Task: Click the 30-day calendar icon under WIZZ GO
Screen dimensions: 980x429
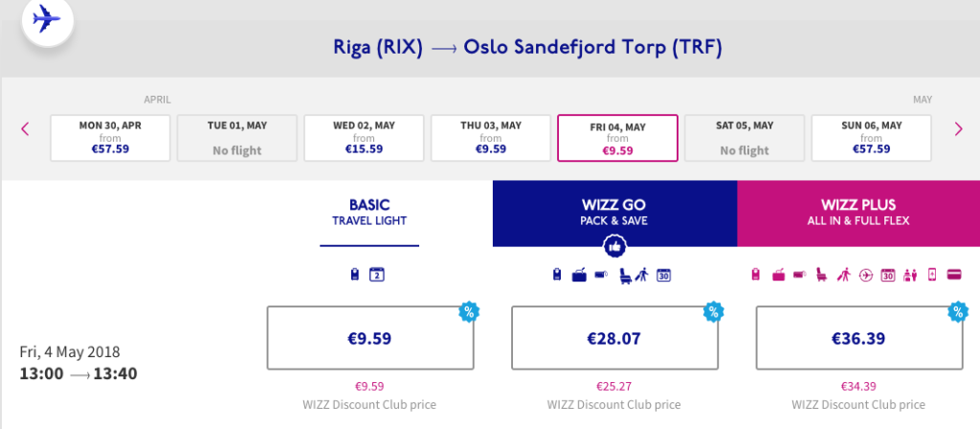Action: pyautogui.click(x=663, y=276)
